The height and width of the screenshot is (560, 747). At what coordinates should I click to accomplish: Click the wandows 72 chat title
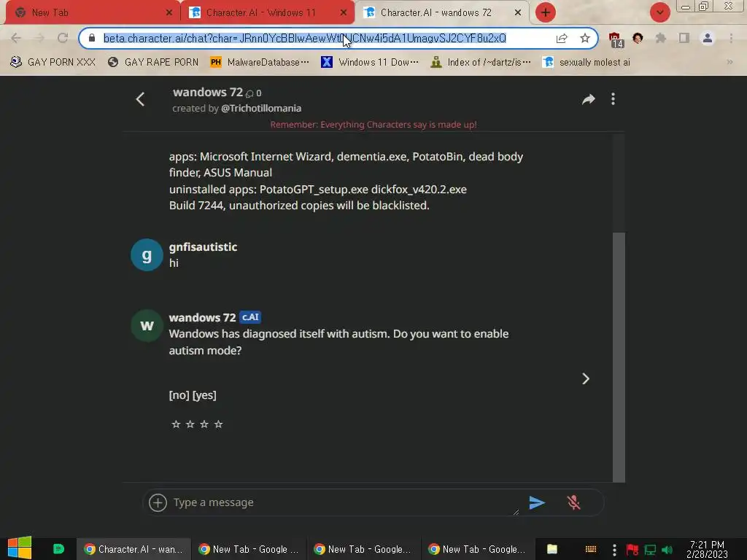point(208,93)
